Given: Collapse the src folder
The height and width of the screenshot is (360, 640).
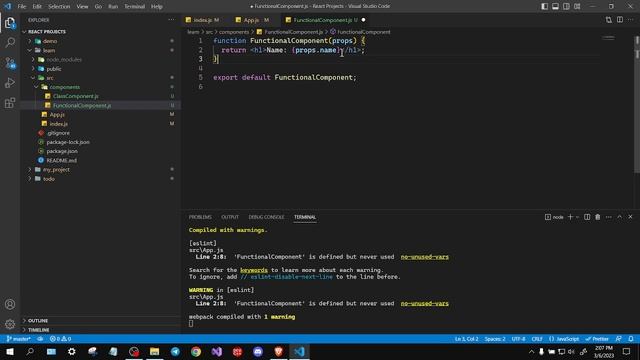Looking at the screenshot, I should (x=49, y=78).
